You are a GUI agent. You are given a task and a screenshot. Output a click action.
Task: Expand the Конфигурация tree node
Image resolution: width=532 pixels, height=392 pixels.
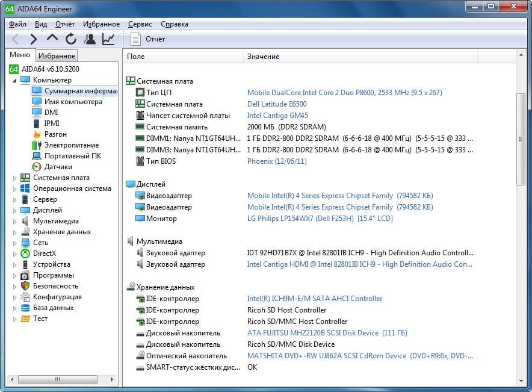click(14, 297)
